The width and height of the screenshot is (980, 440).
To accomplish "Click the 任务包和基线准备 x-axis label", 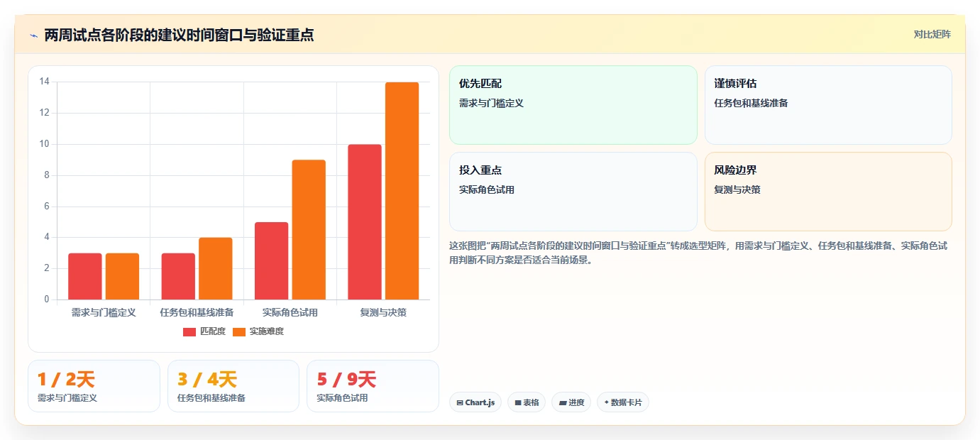I will tap(197, 312).
